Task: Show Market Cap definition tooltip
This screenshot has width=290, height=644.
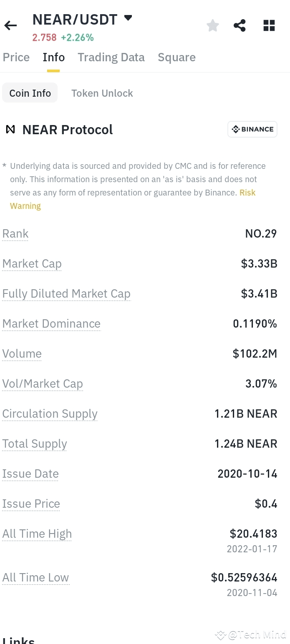Action: tap(32, 263)
